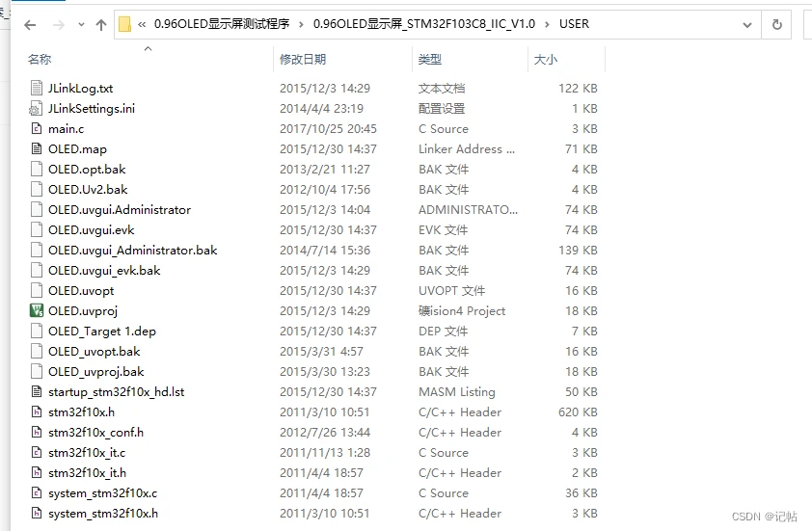
Task: Select the OLED.Uv2.bak file icon
Action: coord(37,189)
